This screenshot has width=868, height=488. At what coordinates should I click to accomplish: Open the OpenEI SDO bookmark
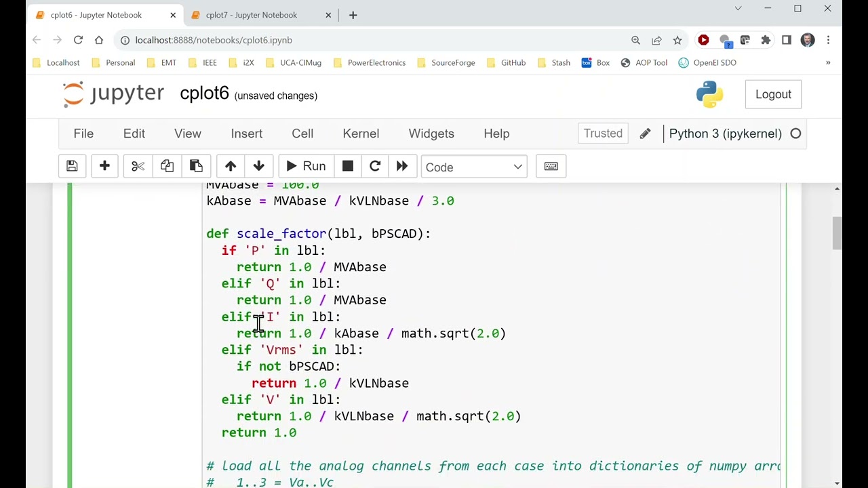pyautogui.click(x=707, y=62)
